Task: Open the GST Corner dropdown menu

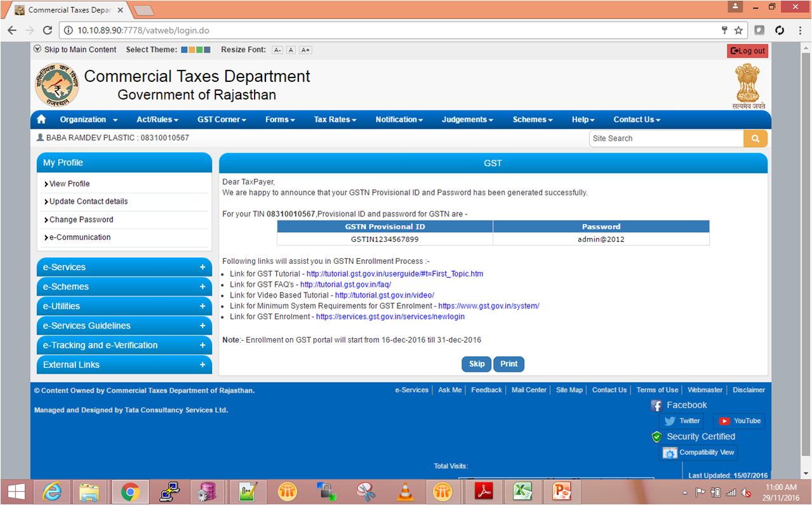Action: (222, 119)
